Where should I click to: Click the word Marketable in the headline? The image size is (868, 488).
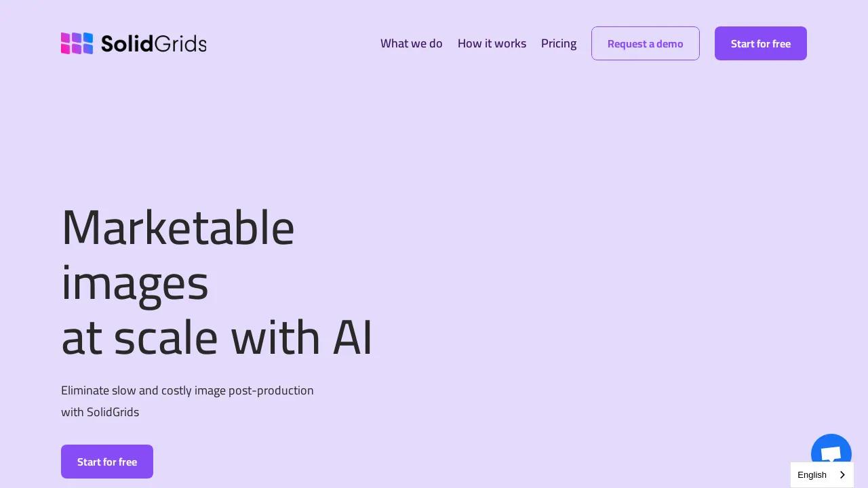tap(178, 228)
